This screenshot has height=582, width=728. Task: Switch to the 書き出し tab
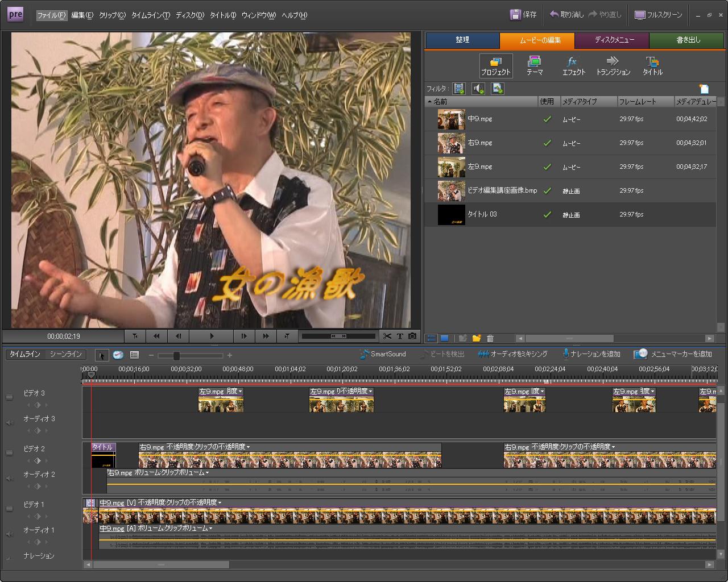click(688, 40)
